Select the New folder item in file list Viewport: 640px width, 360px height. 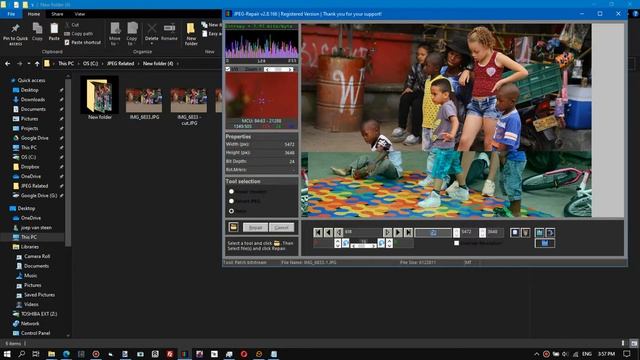pyautogui.click(x=100, y=99)
